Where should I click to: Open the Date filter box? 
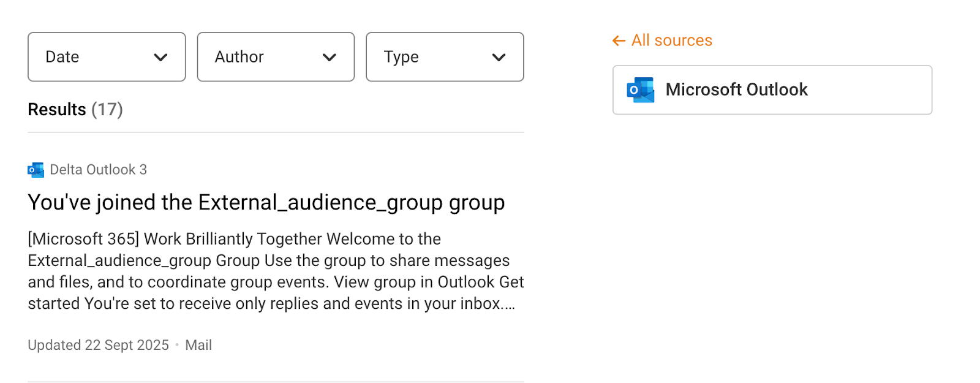92,57
